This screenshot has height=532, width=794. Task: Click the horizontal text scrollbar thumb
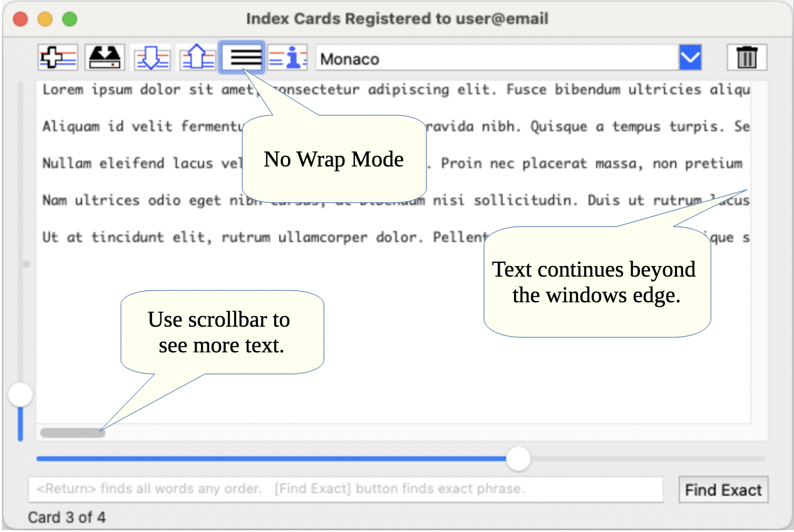pos(73,432)
